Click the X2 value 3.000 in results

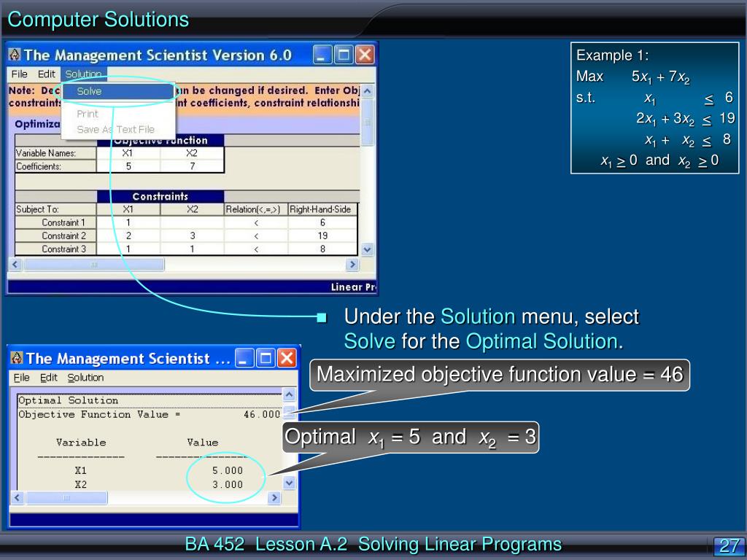click(228, 484)
